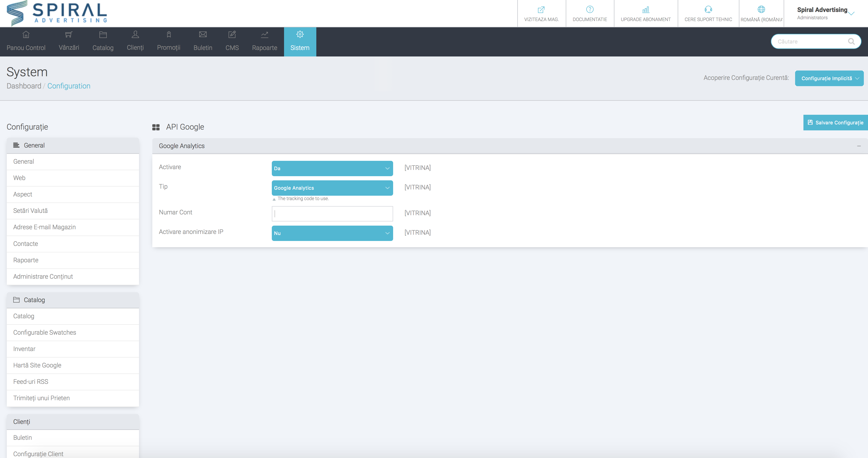Open the Promoții menu
This screenshot has width=868, height=458.
click(169, 42)
